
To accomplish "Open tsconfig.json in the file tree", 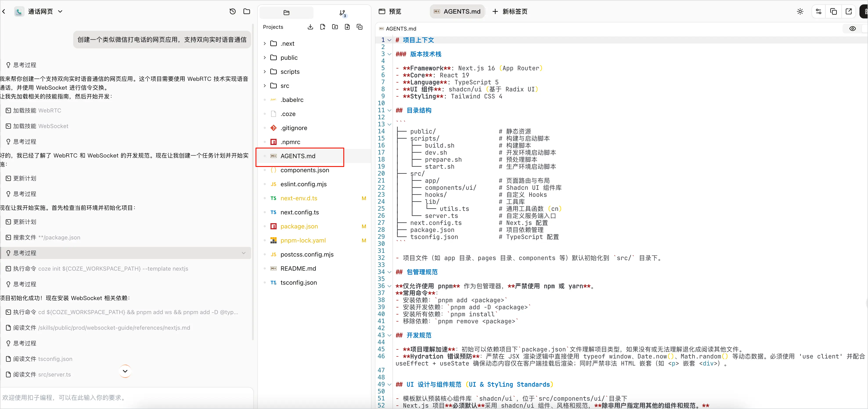I will coord(314,282).
